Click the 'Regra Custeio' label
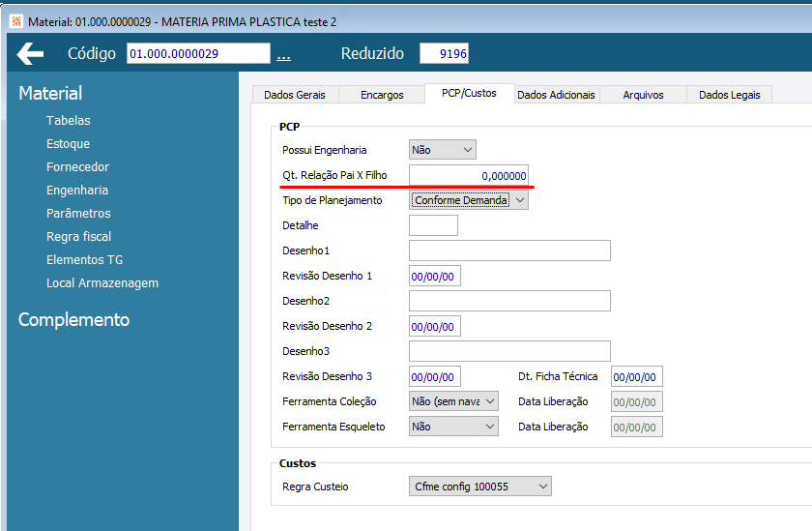Screen dimensions: 812x531 click(x=315, y=487)
